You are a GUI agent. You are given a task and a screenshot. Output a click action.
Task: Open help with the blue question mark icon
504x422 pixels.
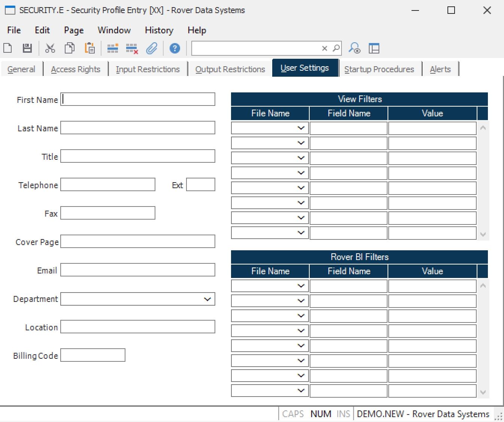coord(174,48)
